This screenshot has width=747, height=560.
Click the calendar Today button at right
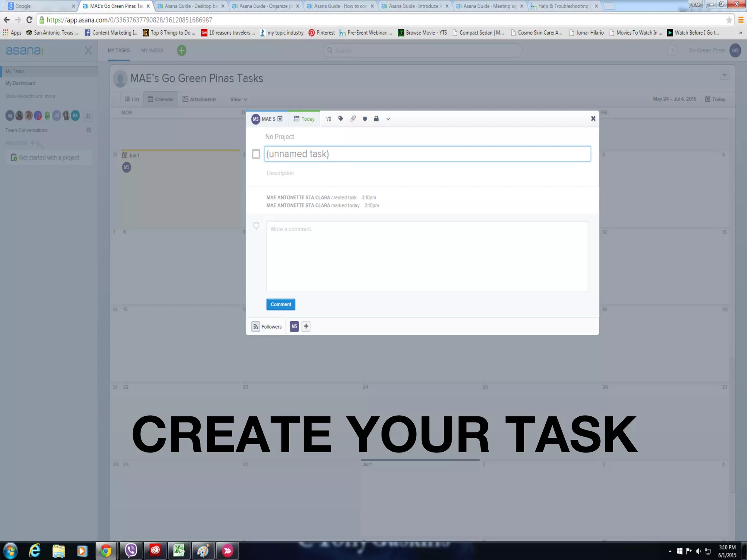715,99
